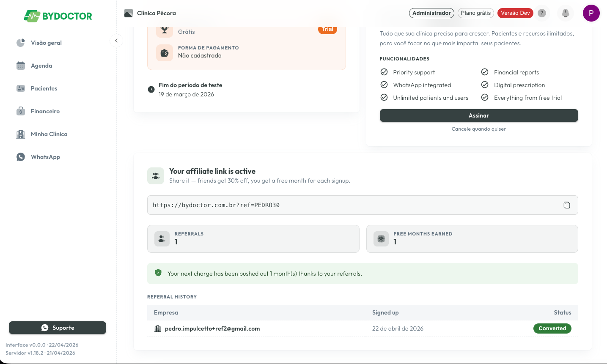Collapse the sidebar with chevron button
This screenshot has width=607, height=364.
click(x=116, y=41)
